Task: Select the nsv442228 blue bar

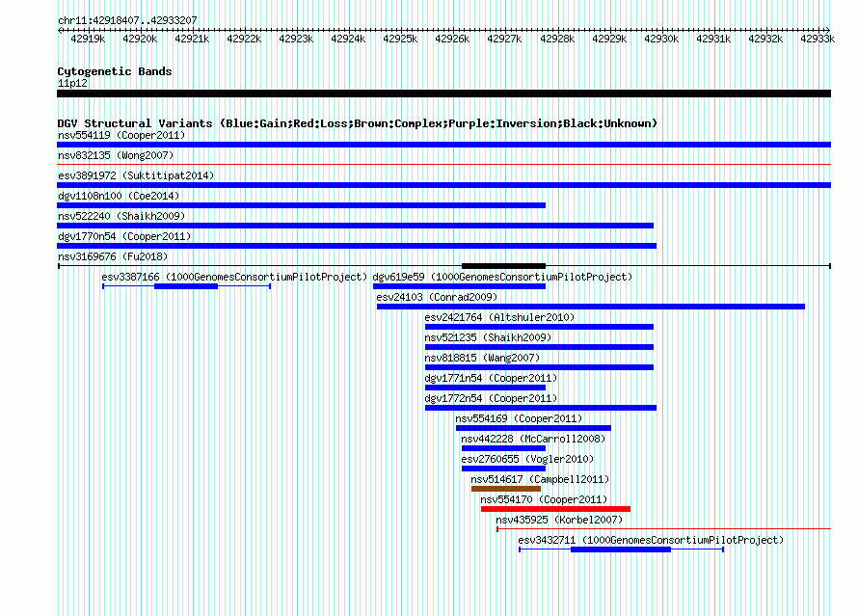Action: coord(503,448)
